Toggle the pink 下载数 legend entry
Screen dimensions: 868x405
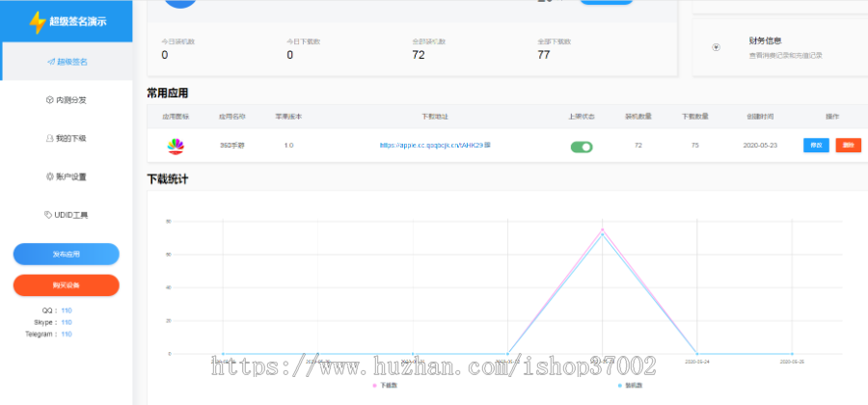click(385, 385)
